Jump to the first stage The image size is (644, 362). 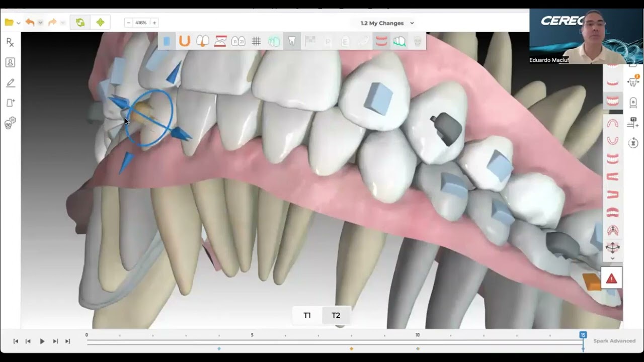click(x=16, y=341)
